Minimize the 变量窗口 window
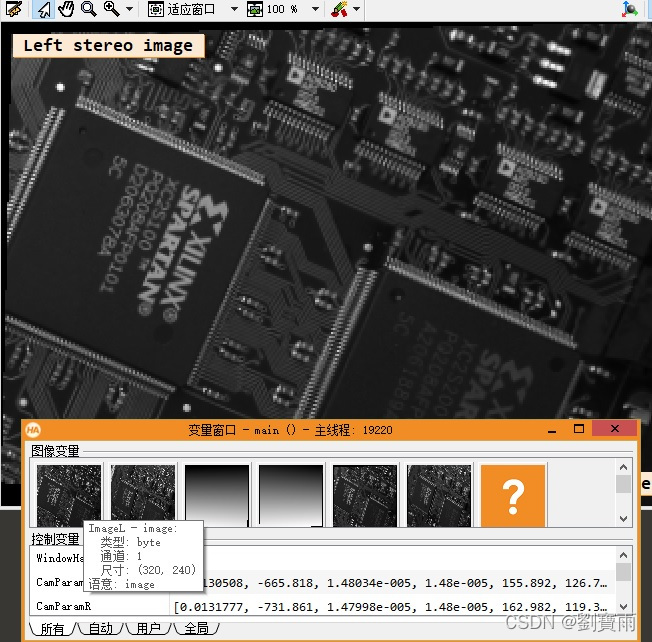The width and height of the screenshot is (652, 642). pyautogui.click(x=552, y=430)
